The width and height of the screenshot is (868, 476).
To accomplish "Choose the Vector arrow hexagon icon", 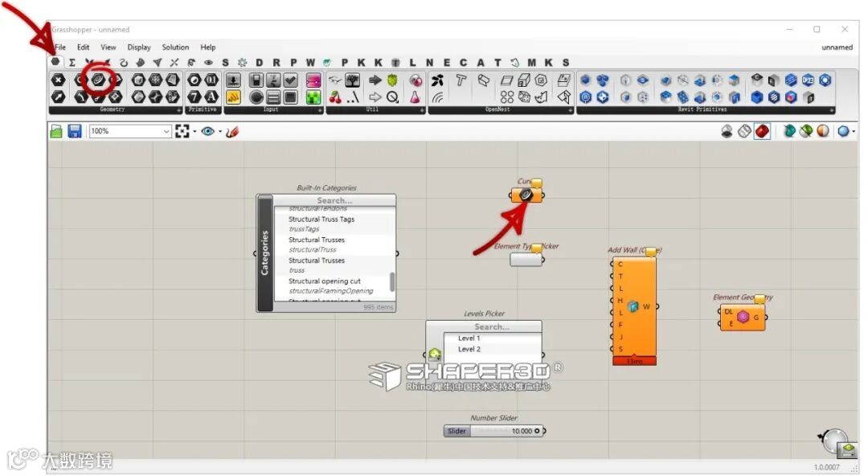I will [58, 97].
